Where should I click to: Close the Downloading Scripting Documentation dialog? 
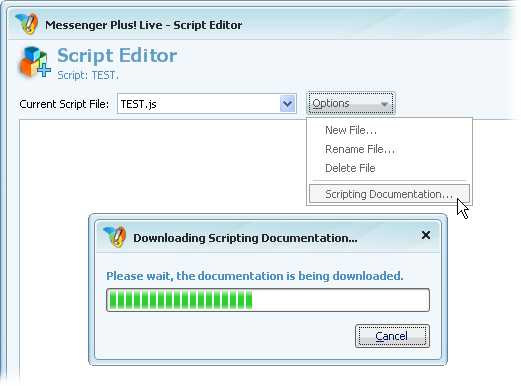[426, 235]
